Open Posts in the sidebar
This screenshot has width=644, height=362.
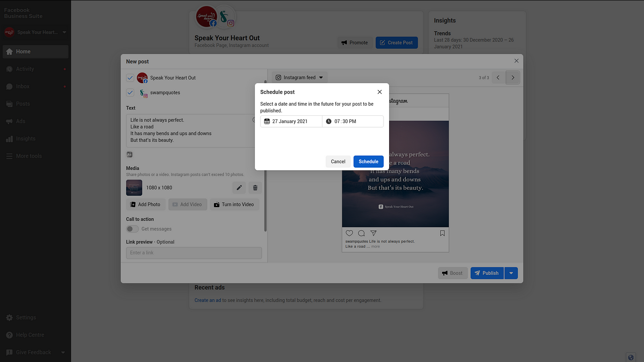[35, 104]
